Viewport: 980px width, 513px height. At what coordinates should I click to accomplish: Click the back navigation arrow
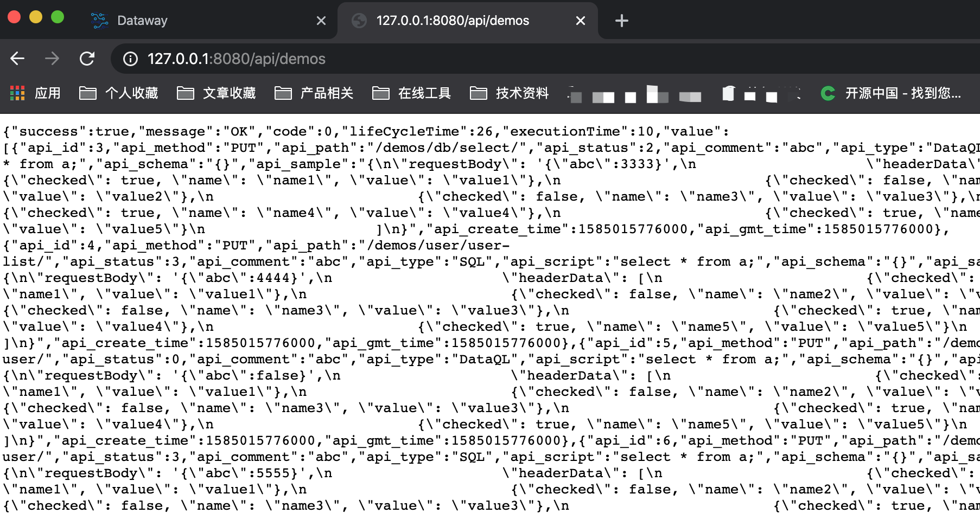pos(18,59)
